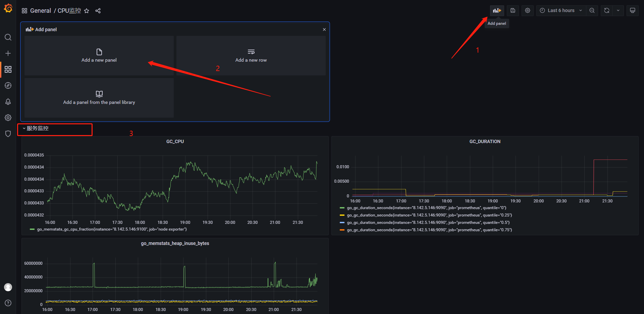Choose Add a new row
The image size is (644, 314).
[251, 56]
